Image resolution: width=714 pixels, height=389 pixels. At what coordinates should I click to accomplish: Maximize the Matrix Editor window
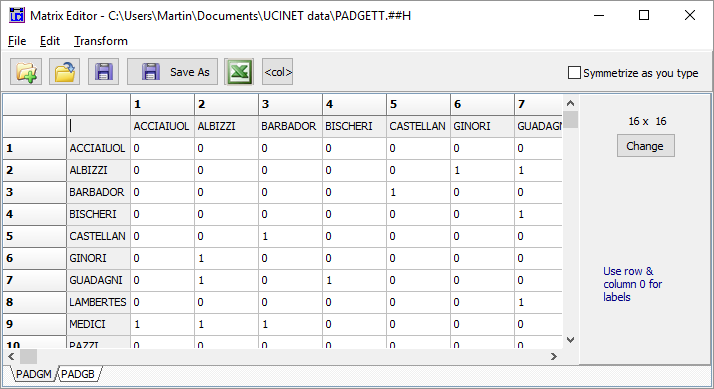pyautogui.click(x=644, y=15)
